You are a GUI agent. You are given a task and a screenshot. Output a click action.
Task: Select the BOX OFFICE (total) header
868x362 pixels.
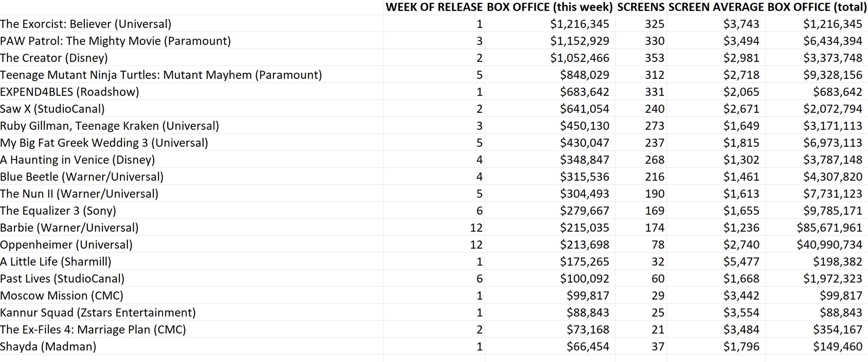coord(816,7)
